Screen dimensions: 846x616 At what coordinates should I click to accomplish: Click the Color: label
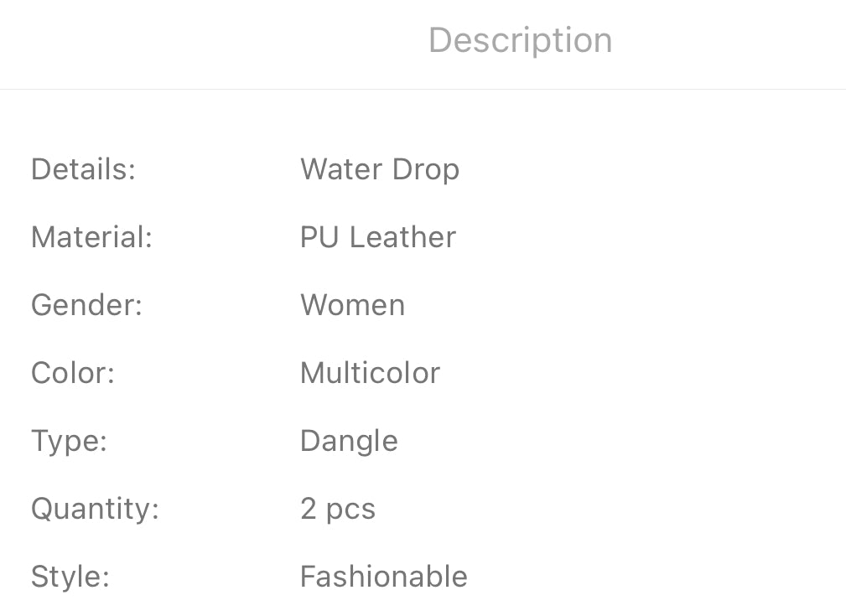[x=72, y=373]
